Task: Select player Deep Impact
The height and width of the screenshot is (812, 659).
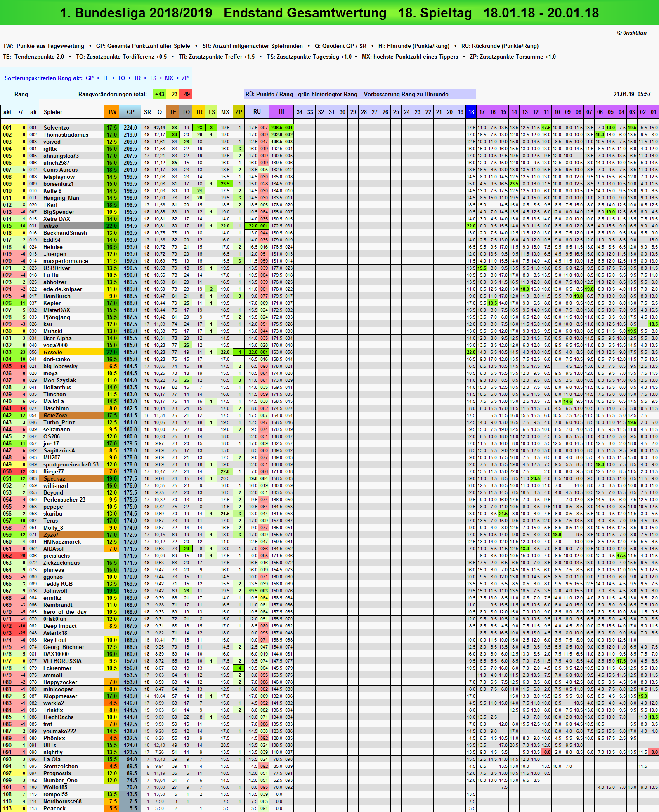Action: (60, 626)
